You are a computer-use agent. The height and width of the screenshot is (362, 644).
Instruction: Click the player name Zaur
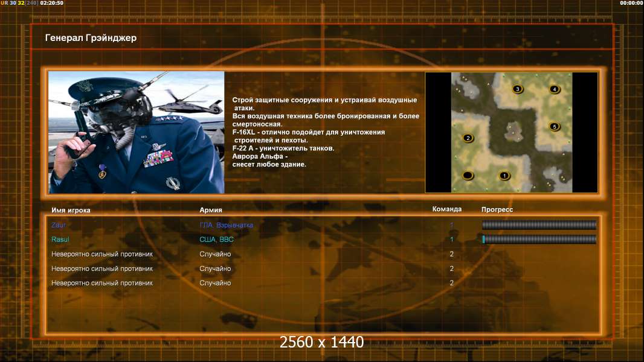[x=59, y=224]
